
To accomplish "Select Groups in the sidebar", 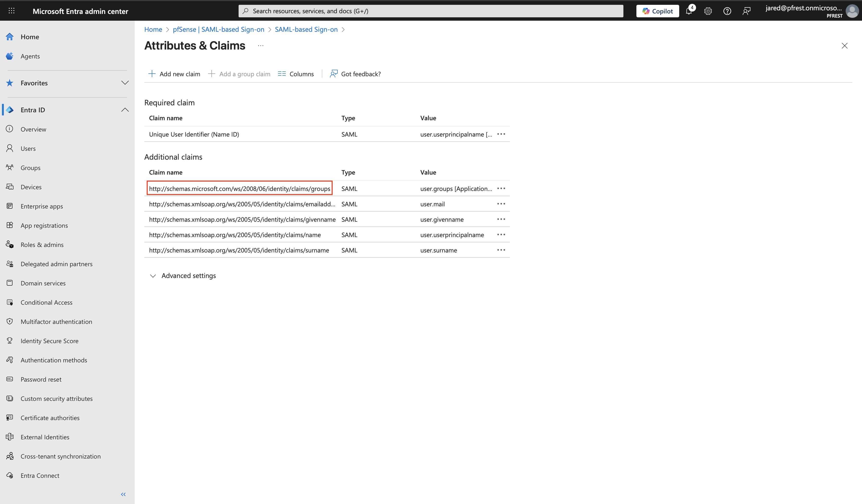I will [x=31, y=168].
